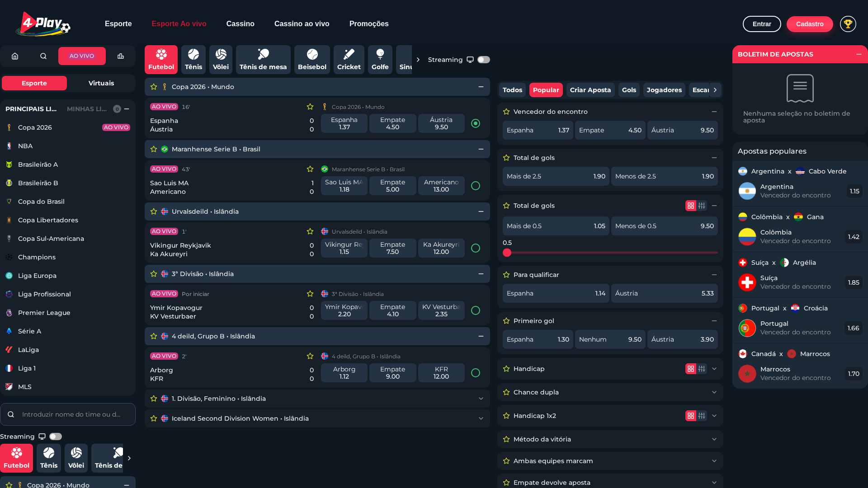Select the Futebol icon in the bottom sports row
The height and width of the screenshot is (488, 868).
coord(17,458)
